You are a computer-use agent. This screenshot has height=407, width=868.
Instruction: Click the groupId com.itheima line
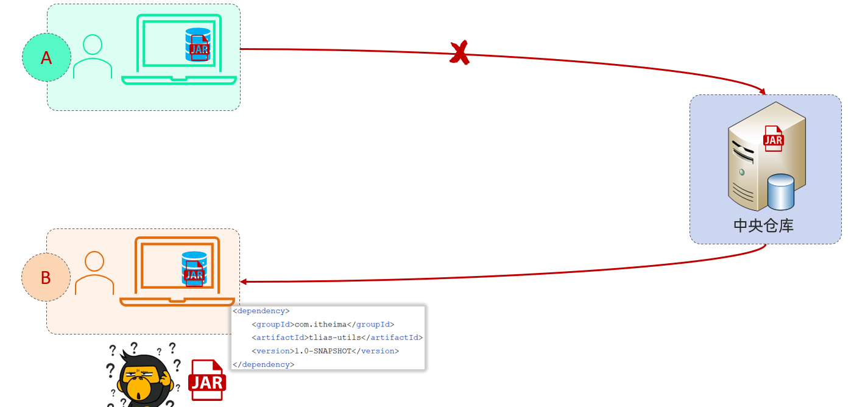coord(323,324)
